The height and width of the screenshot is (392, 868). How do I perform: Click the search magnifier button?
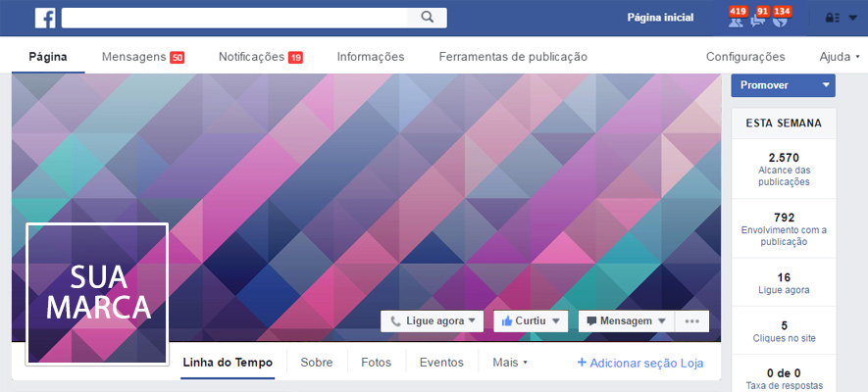(x=427, y=18)
